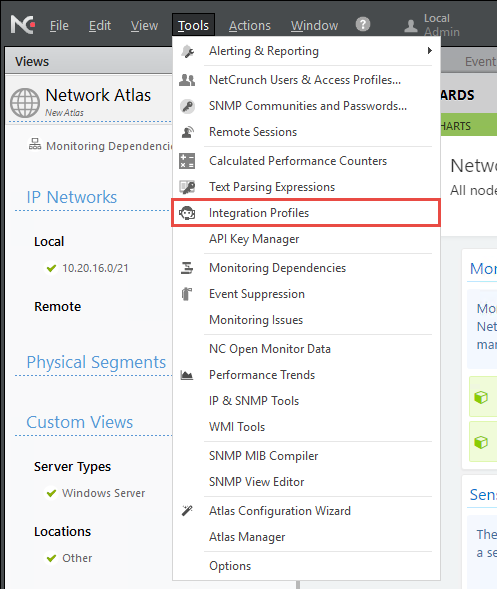Select NC Open Monitor Data
Viewport: 497px width, 589px height.
coord(306,349)
